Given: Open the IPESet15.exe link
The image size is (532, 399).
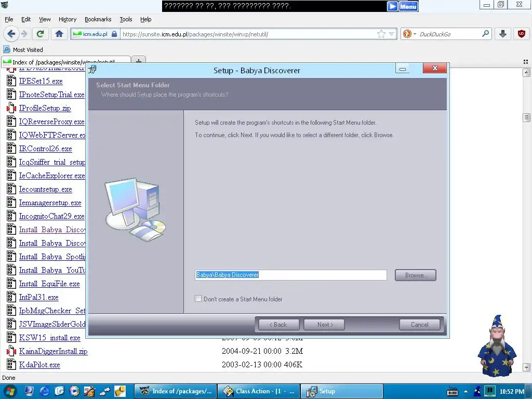Looking at the screenshot, I should tap(41, 81).
